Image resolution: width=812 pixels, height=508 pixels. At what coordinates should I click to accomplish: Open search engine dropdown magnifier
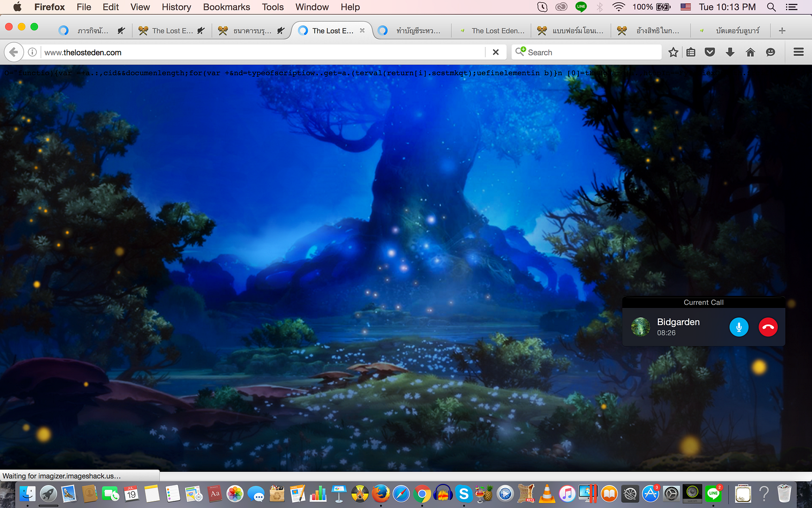click(520, 52)
